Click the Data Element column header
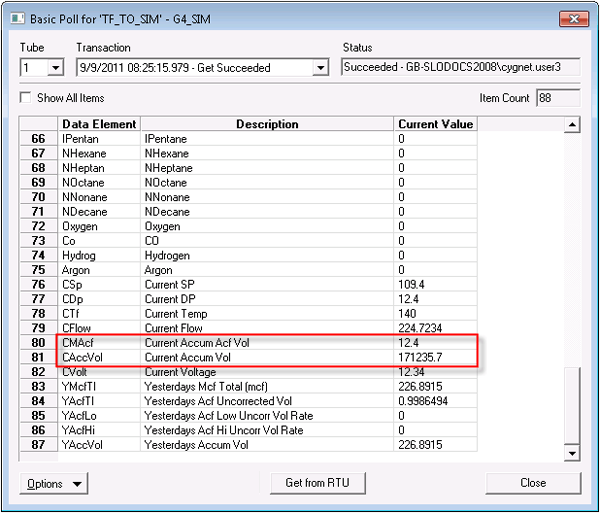The width and height of the screenshot is (600, 513). click(x=99, y=124)
